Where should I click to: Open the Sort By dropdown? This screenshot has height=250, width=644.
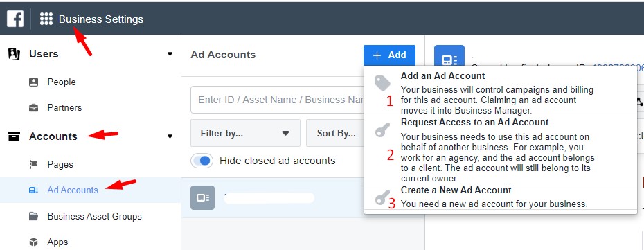pyautogui.click(x=335, y=133)
